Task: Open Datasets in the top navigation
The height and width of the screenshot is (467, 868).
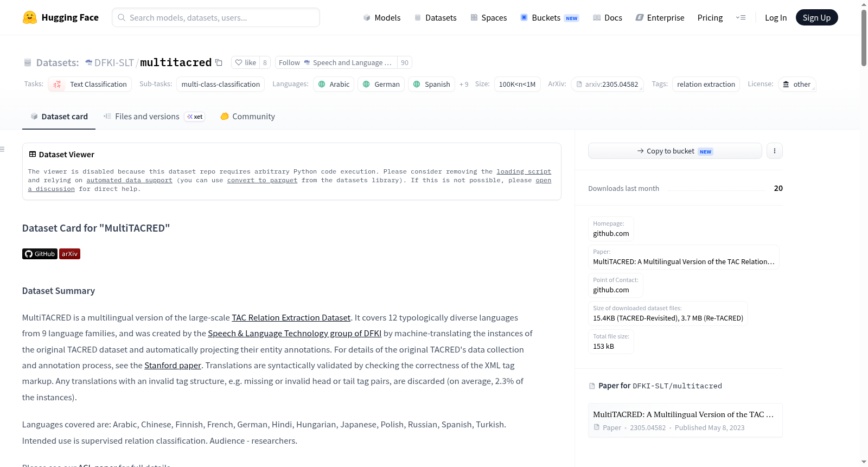Action: pos(435,18)
